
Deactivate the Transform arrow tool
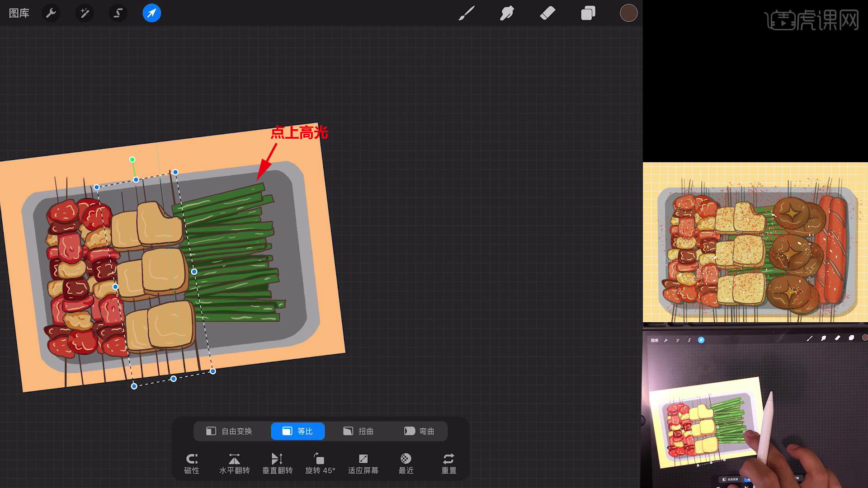coord(151,13)
